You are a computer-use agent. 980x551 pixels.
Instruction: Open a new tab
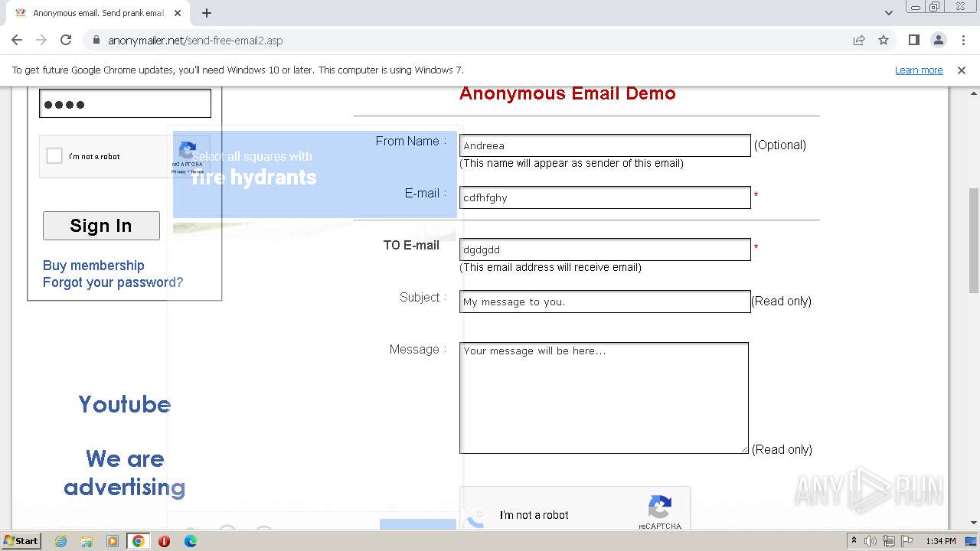tap(207, 13)
